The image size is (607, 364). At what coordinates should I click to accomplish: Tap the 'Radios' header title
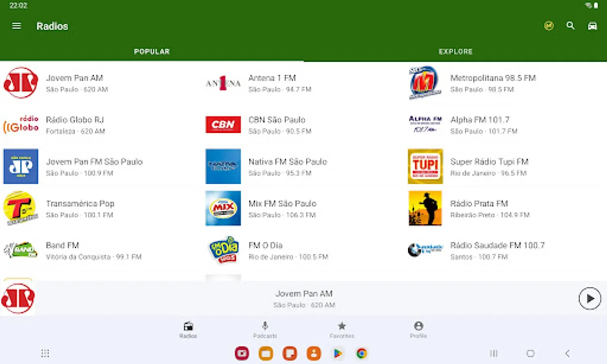[52, 26]
